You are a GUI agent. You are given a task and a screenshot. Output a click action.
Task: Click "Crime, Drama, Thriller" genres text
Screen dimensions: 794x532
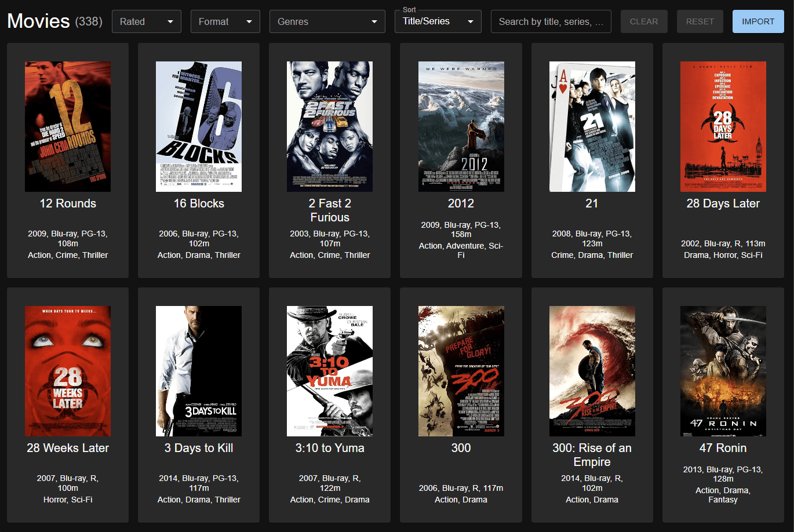click(x=592, y=255)
